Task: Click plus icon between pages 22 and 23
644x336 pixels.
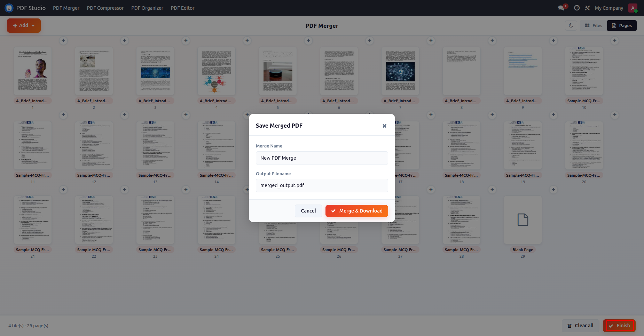Action: tap(125, 190)
